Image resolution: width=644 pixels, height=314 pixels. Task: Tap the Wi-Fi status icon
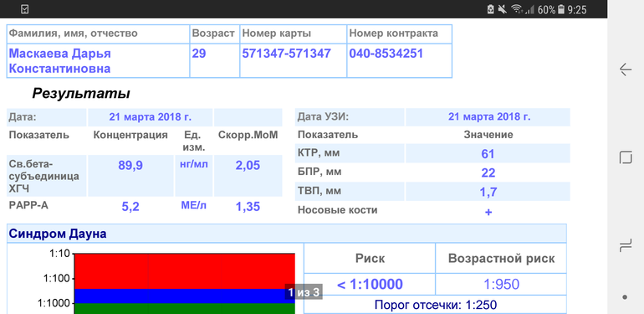pos(516,9)
